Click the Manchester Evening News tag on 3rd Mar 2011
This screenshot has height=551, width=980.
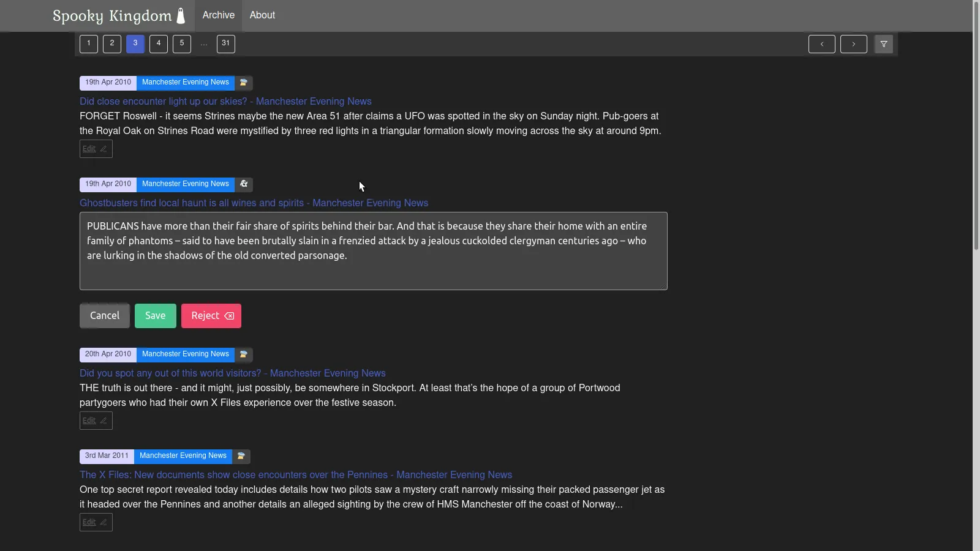(183, 456)
